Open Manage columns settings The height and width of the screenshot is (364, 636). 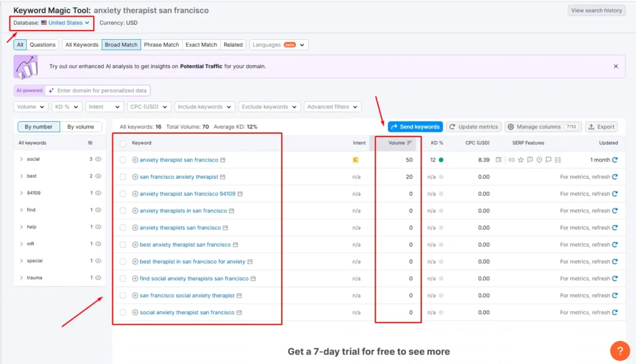point(543,127)
